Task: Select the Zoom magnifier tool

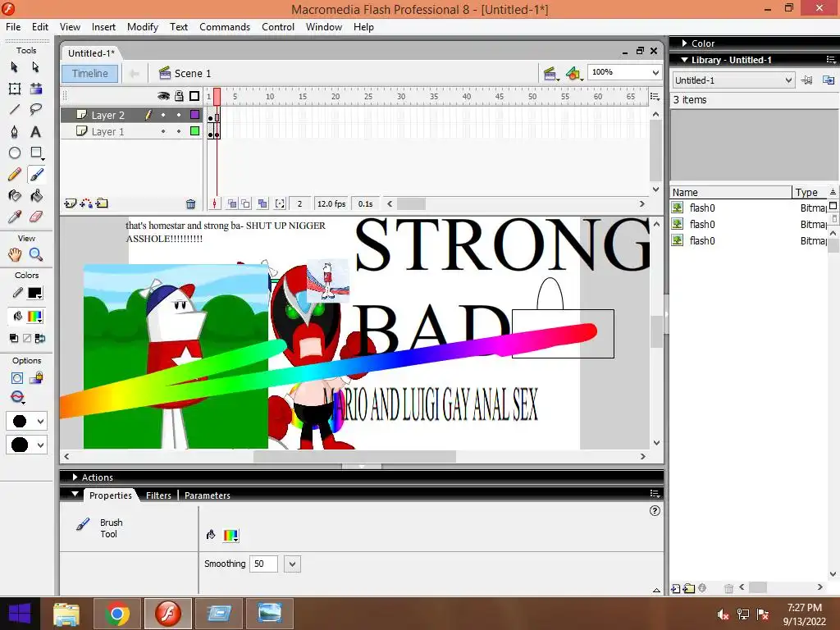Action: (x=36, y=254)
